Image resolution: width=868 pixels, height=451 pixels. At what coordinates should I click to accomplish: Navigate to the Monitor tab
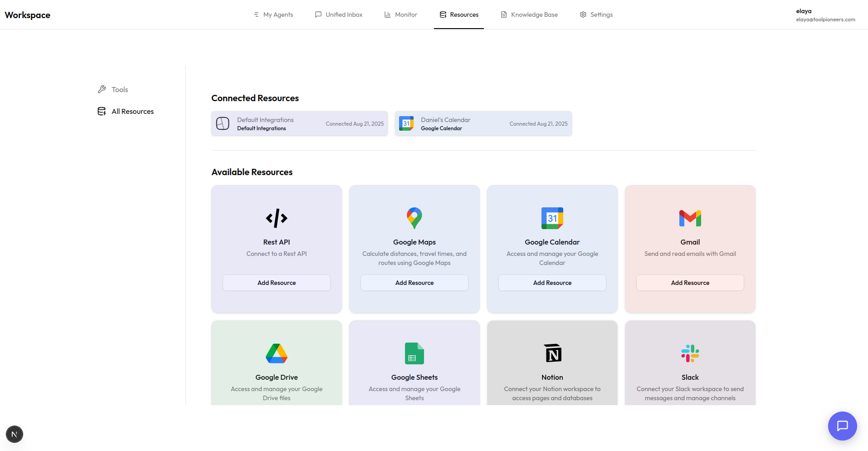click(400, 14)
